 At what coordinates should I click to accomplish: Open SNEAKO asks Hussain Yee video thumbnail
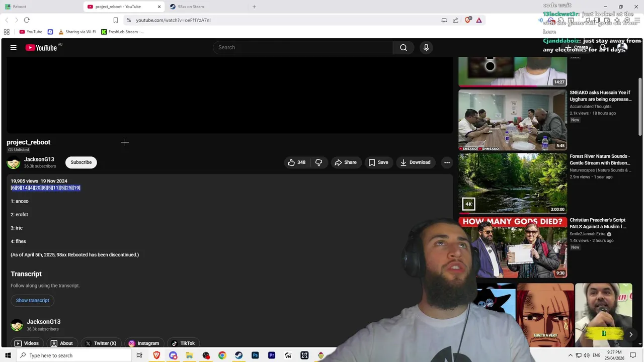click(513, 120)
